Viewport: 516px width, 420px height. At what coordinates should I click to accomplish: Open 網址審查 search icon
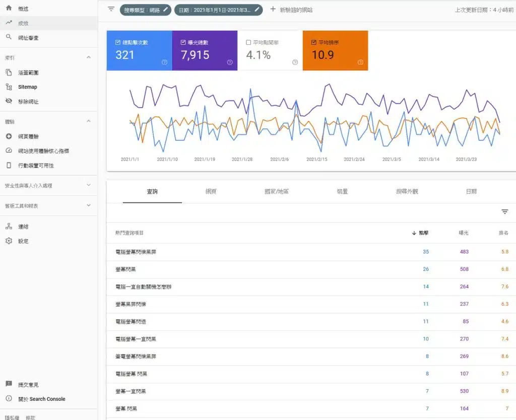(9, 37)
